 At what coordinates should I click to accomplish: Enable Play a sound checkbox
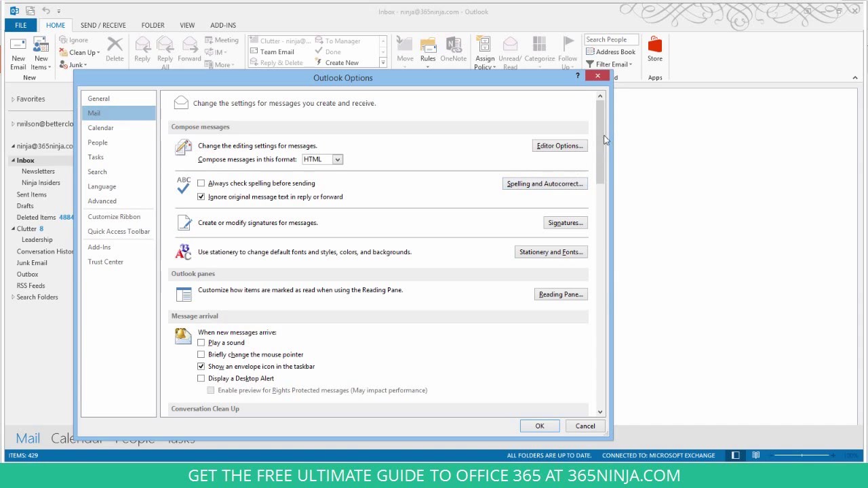[201, 343]
